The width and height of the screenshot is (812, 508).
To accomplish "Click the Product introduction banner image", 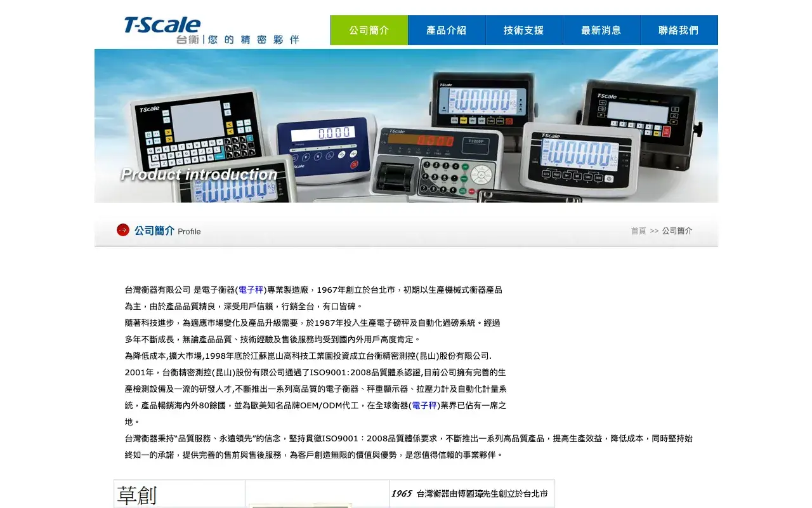I will (x=406, y=126).
